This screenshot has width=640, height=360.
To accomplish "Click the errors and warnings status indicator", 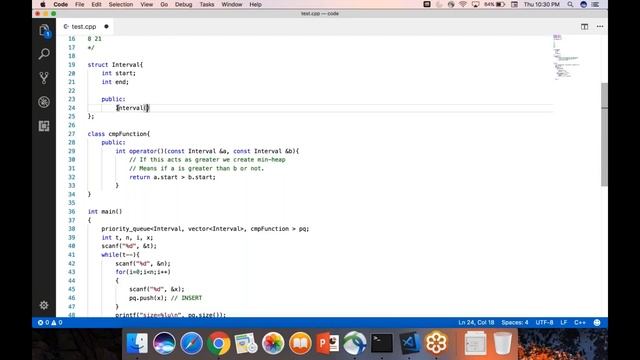I will (50, 322).
